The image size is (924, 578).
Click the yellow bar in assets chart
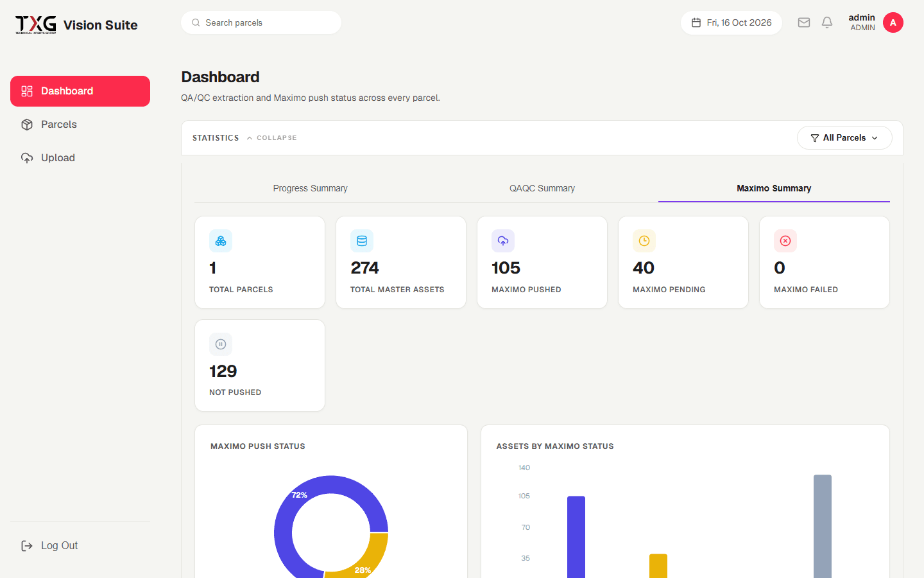coord(658,566)
